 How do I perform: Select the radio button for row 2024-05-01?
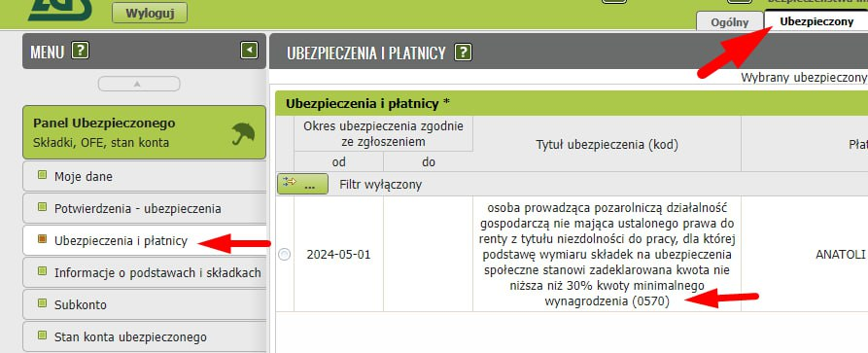284,255
